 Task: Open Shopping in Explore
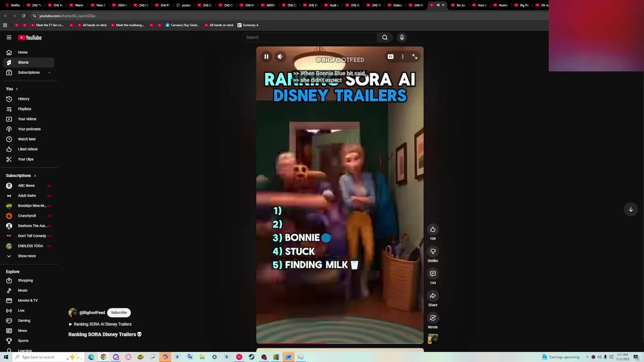[x=29, y=281]
